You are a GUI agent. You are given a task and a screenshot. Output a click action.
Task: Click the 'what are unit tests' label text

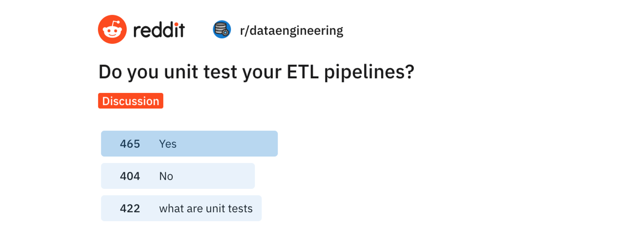click(x=206, y=209)
